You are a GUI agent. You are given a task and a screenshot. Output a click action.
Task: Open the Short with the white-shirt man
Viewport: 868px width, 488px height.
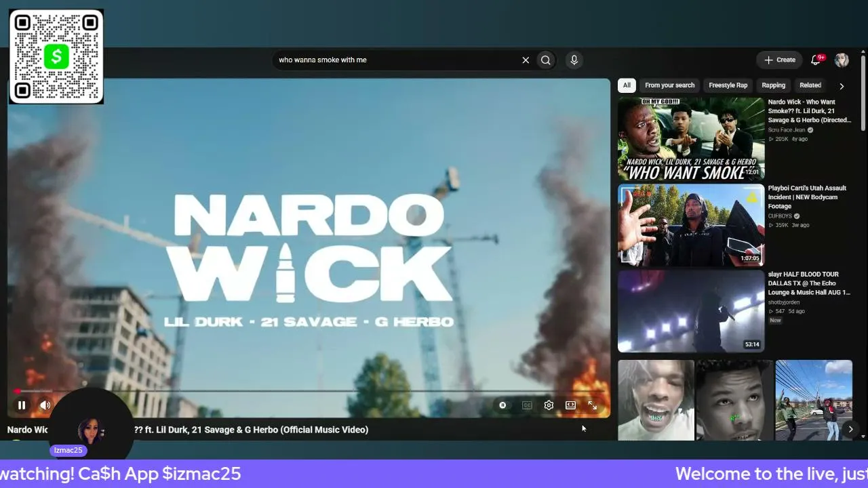pos(656,400)
